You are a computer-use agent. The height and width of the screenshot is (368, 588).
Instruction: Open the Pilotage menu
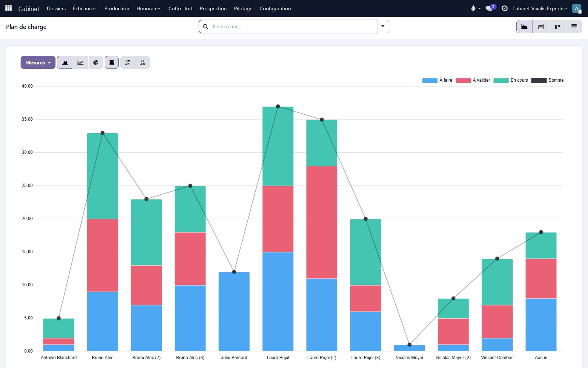[x=243, y=8]
